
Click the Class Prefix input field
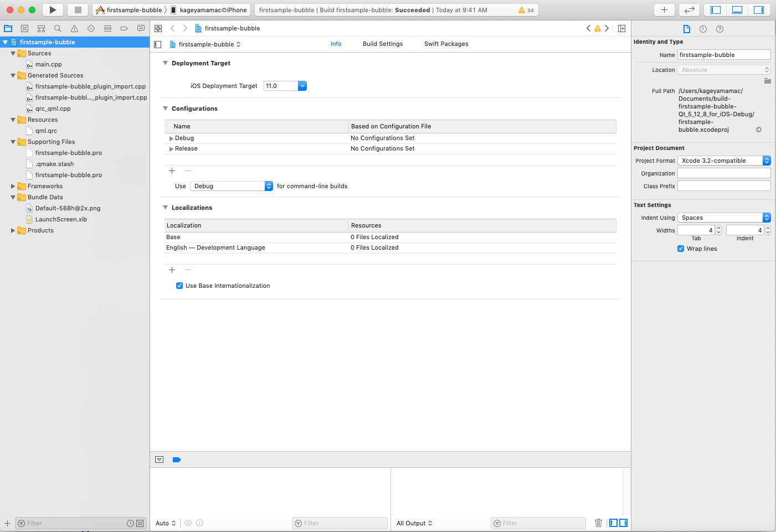[x=724, y=186]
